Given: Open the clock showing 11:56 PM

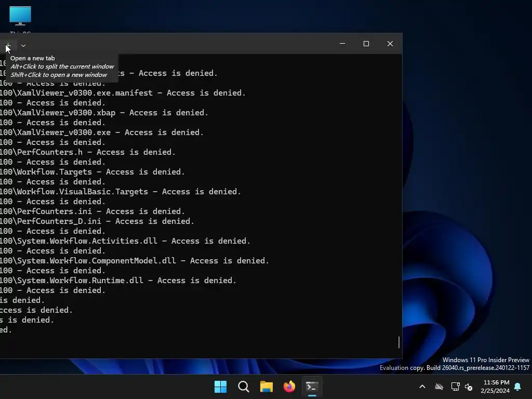Looking at the screenshot, I should pyautogui.click(x=495, y=387).
